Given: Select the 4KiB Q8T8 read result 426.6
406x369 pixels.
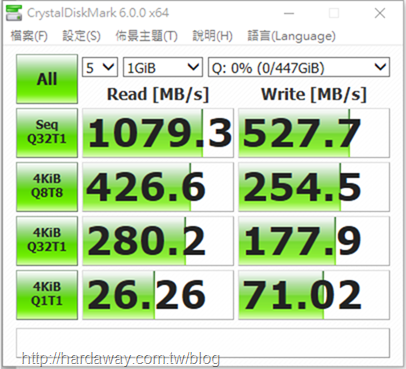Looking at the screenshot, I should [158, 187].
